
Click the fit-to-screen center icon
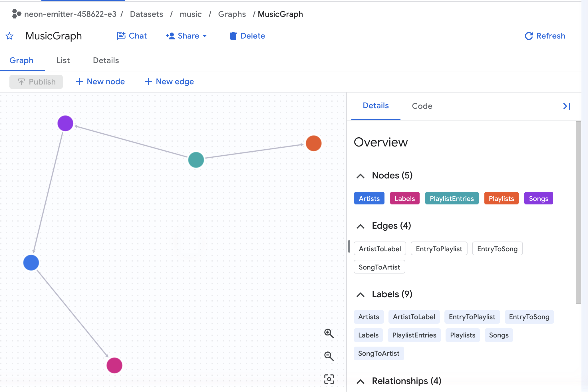point(329,379)
